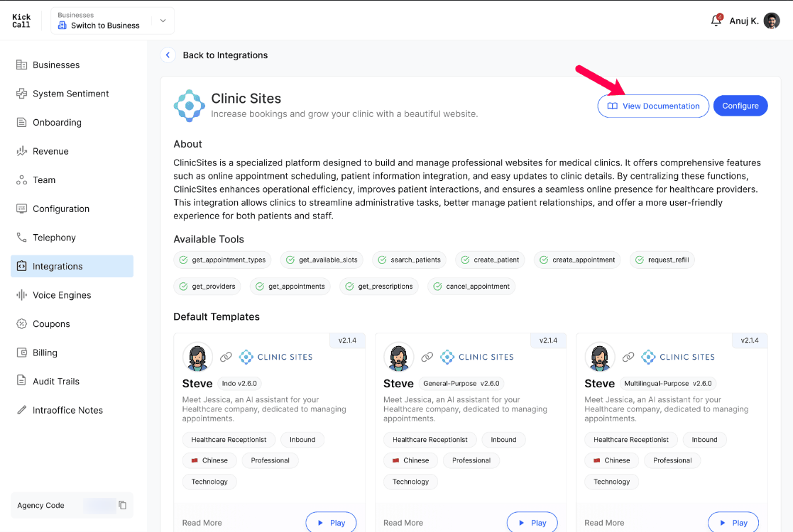The height and width of the screenshot is (532, 793).
Task: Click the get_appointments tool chip
Action: (x=290, y=287)
